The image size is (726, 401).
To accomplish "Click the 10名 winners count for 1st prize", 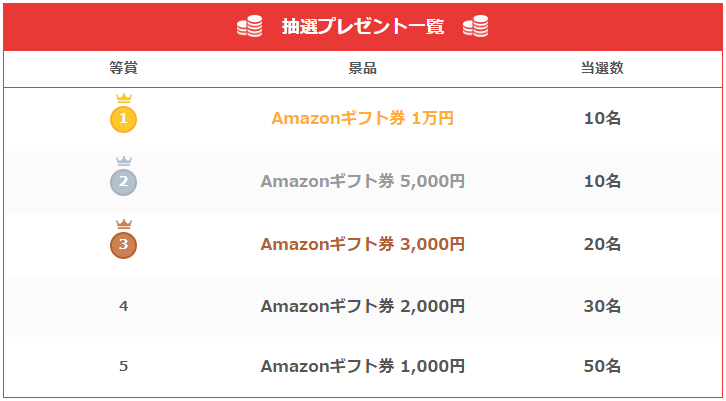I will [x=602, y=118].
